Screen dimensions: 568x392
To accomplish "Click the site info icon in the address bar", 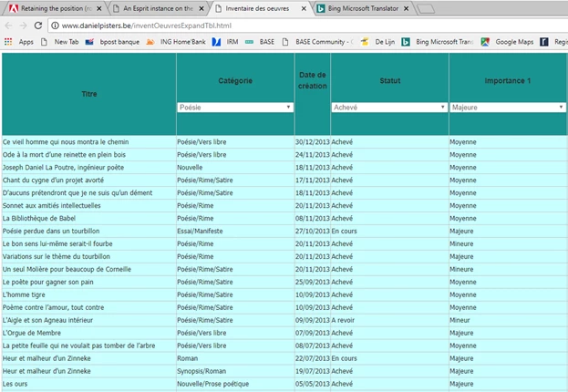I will (x=55, y=26).
